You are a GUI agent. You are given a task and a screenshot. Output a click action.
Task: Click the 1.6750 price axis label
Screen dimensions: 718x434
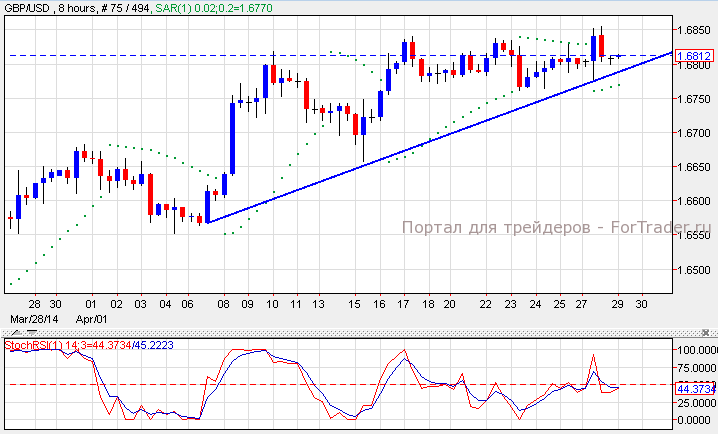(x=694, y=99)
